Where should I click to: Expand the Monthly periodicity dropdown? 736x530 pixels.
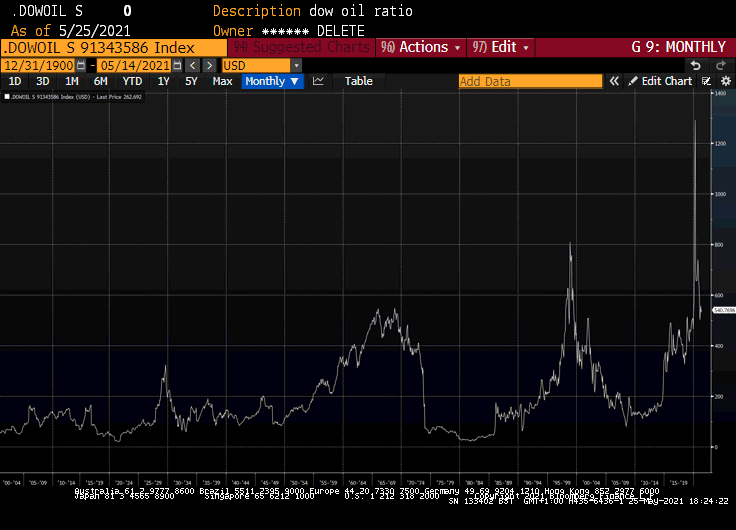tap(272, 81)
